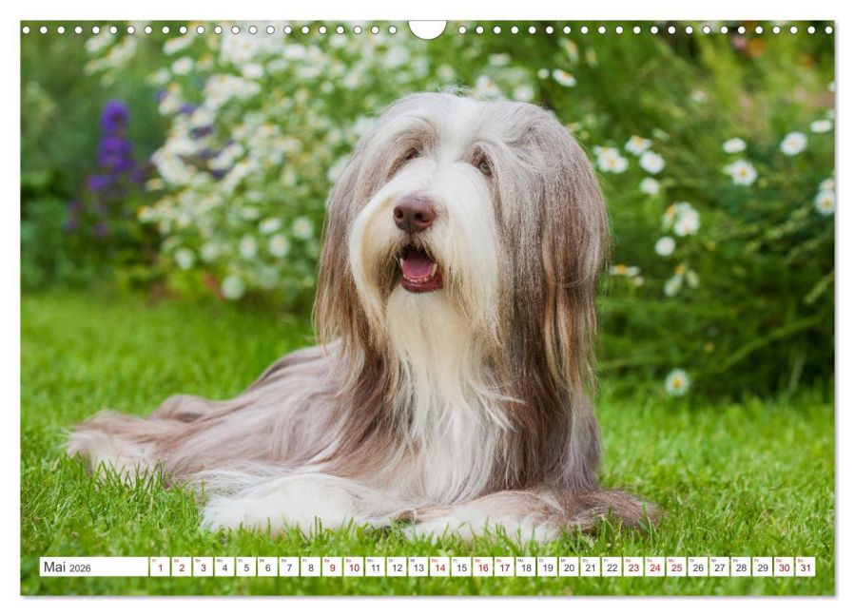855x616 pixels.
Task: Choose day 29 in the calendar strip
Action: tap(763, 567)
